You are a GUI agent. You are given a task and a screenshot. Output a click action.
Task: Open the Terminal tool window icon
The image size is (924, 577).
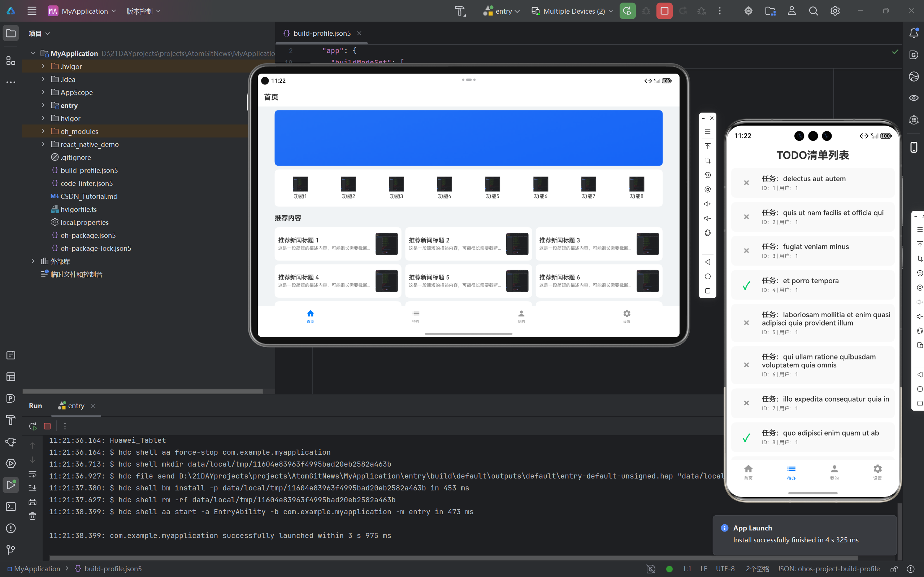coord(11,506)
